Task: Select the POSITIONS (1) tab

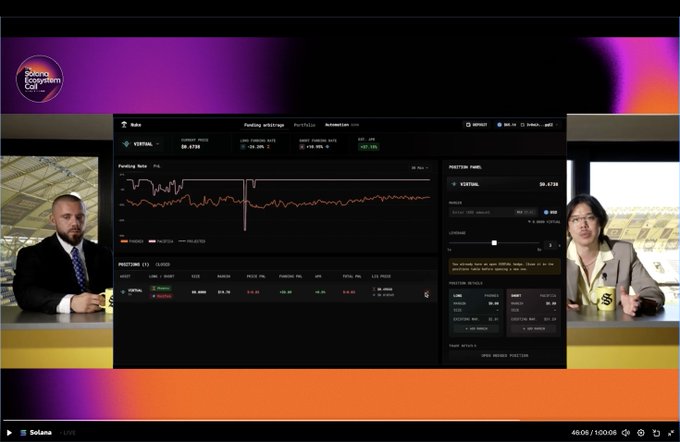Action: coord(134,265)
